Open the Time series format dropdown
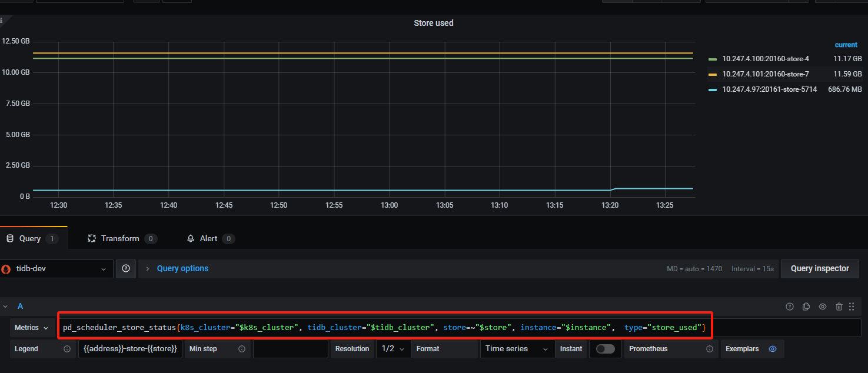 [x=517, y=349]
